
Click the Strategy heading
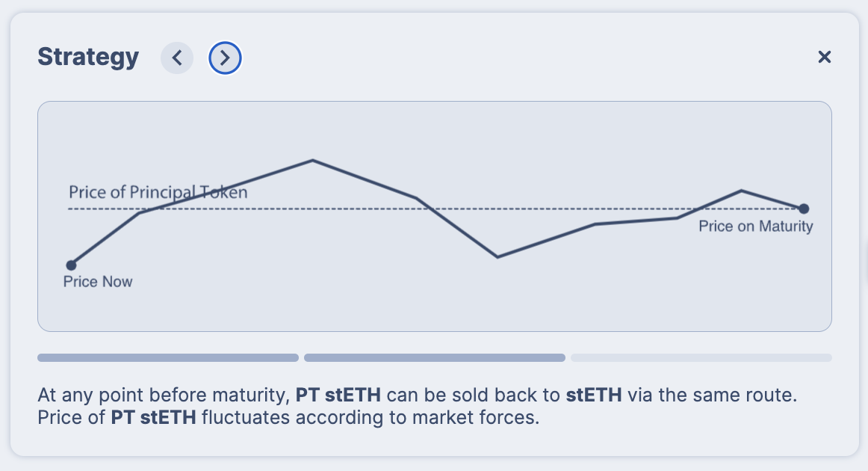coord(88,57)
